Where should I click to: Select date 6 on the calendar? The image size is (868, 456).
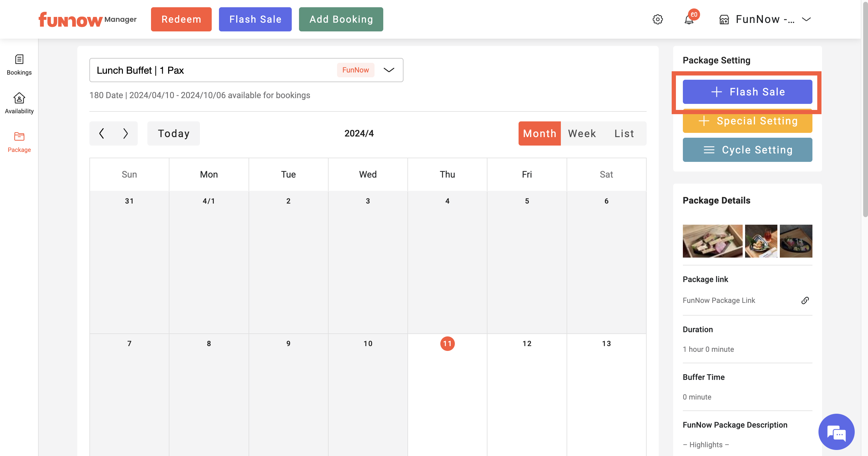coord(606,201)
